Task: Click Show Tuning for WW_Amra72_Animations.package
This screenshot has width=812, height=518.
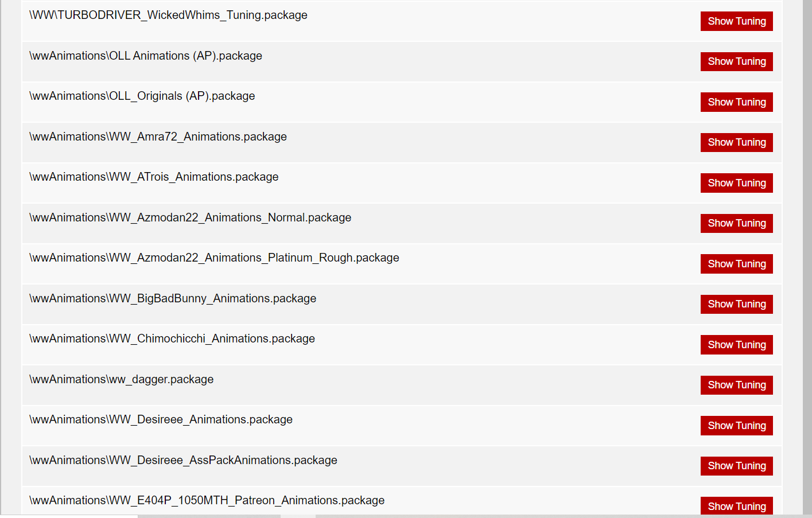Action: point(736,142)
